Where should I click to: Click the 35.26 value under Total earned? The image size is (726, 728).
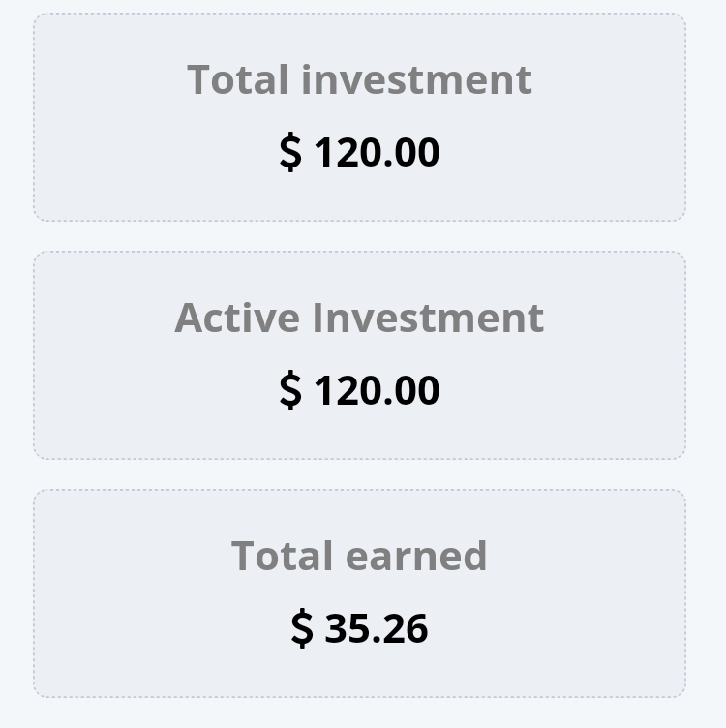coord(377,629)
